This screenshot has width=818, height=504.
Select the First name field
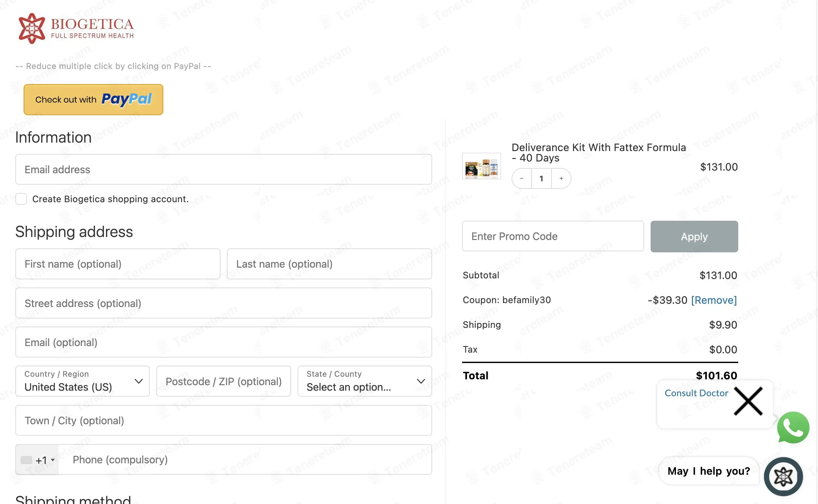[118, 264]
